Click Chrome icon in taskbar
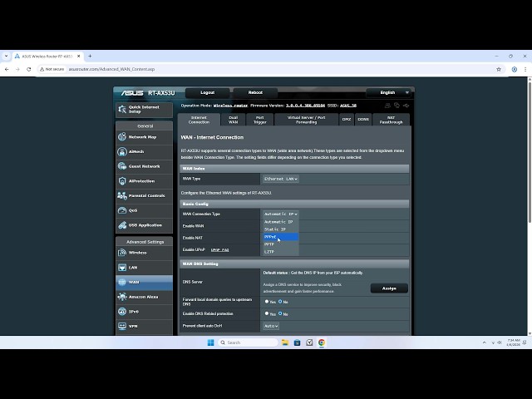 point(322,342)
